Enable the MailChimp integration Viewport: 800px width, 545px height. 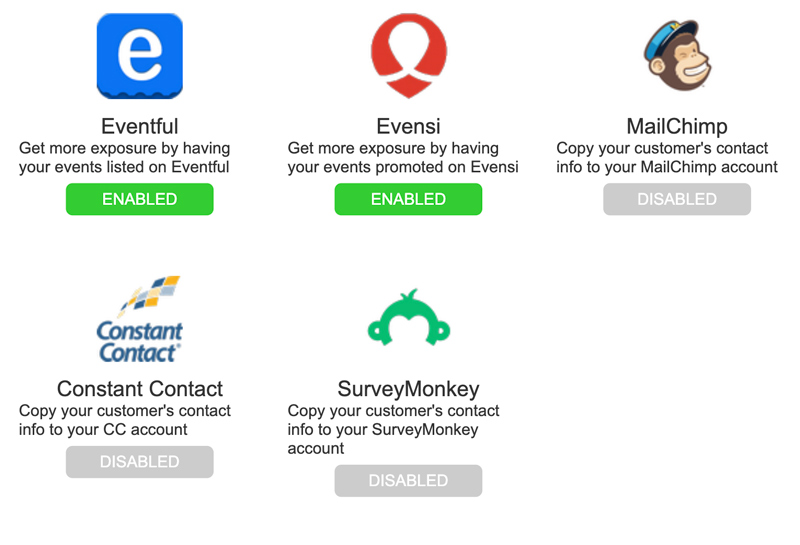point(677,199)
